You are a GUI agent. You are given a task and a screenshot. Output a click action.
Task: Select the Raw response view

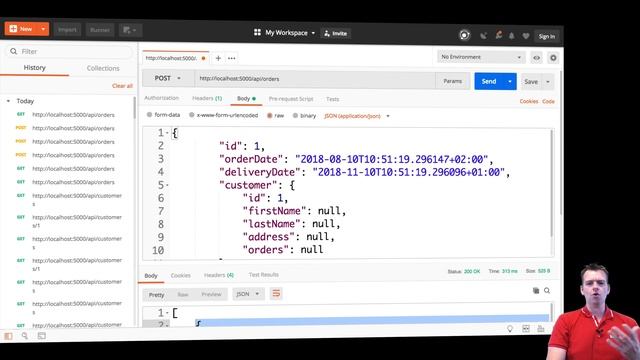[x=183, y=294]
